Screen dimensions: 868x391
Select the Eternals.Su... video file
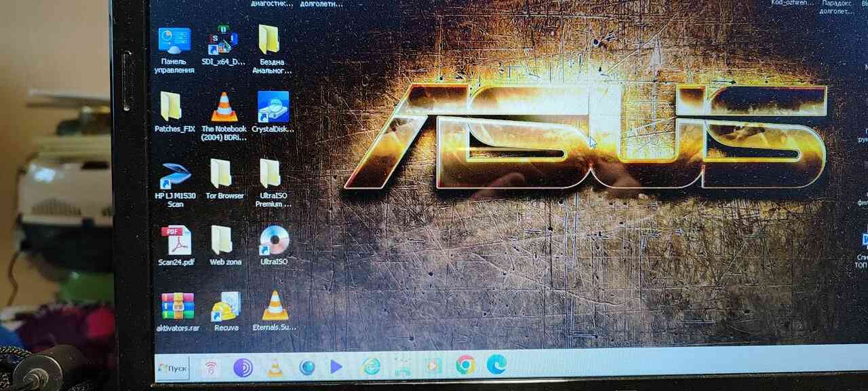click(x=275, y=312)
